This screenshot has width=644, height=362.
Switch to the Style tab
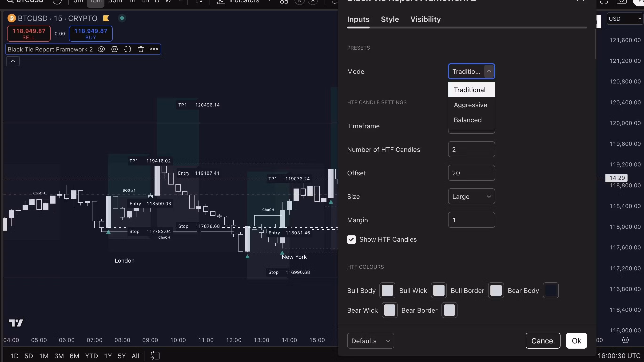pyautogui.click(x=390, y=19)
